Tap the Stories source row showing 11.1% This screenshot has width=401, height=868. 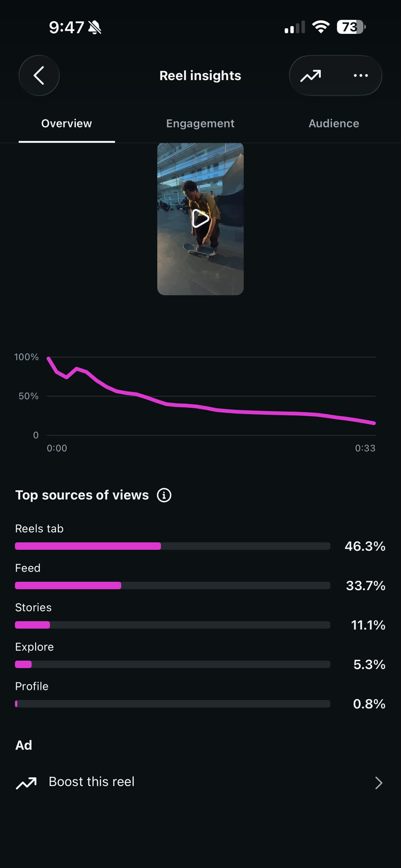(200, 617)
